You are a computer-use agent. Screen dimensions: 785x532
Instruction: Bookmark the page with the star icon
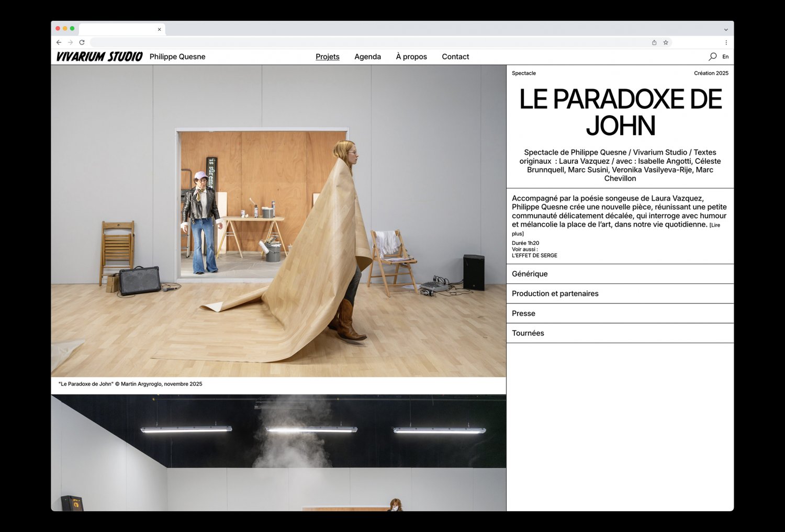[x=666, y=42]
